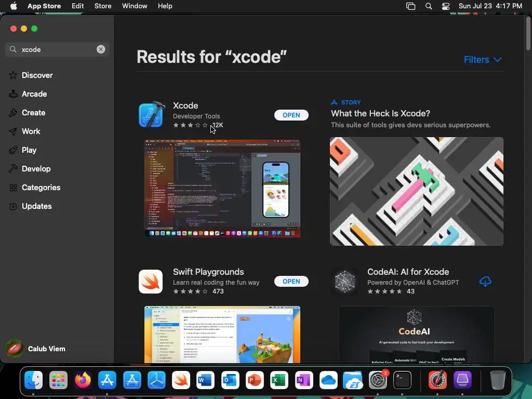This screenshot has width=532, height=399.
Task: Click the Play rocket icon in sidebar
Action: pos(13,150)
